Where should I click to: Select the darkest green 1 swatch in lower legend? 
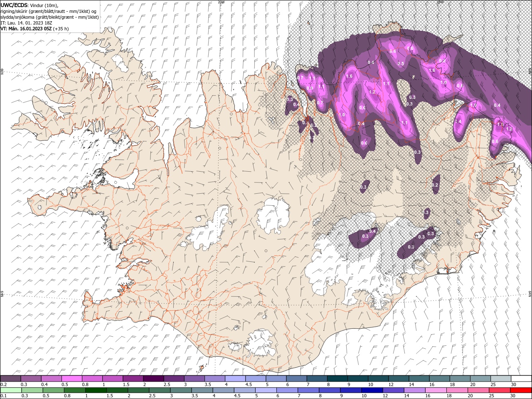(96, 390)
